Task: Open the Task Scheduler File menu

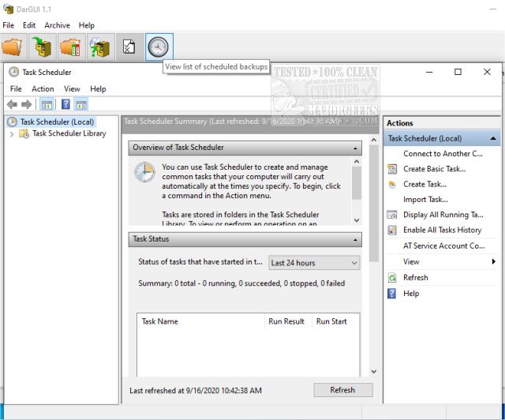Action: (x=16, y=88)
